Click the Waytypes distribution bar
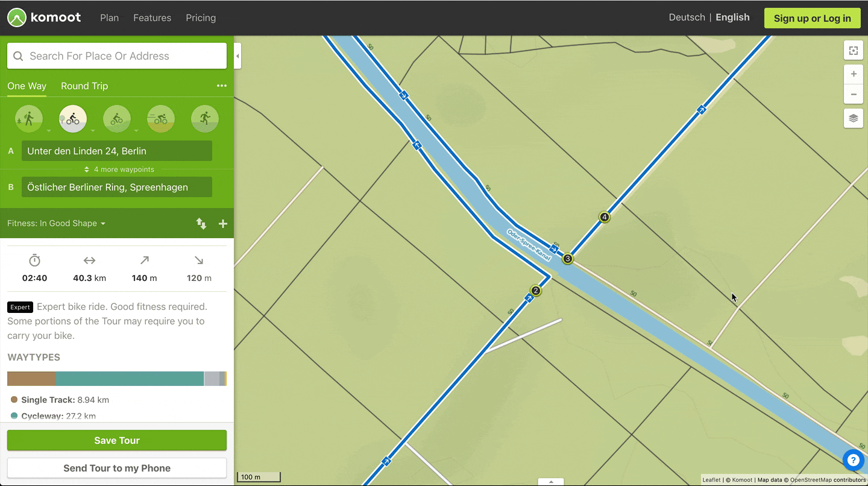The width and height of the screenshot is (868, 486). [x=116, y=378]
